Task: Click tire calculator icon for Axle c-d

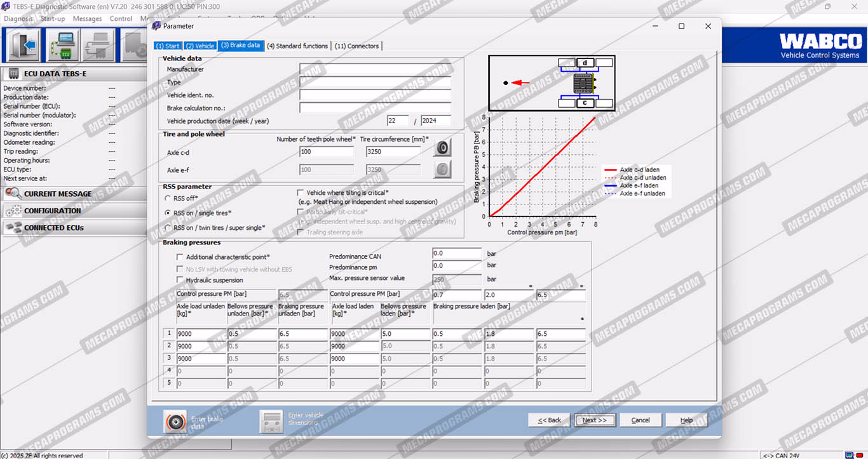Action: [442, 148]
